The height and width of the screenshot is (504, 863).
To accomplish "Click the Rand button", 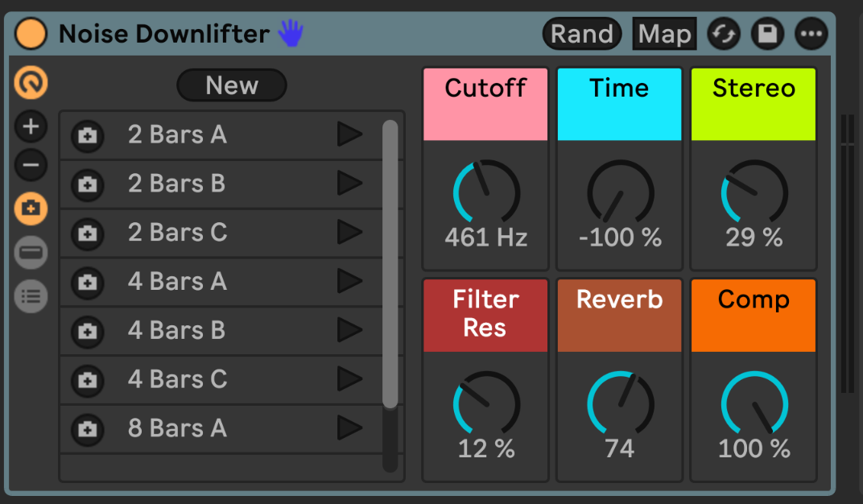I will [x=581, y=34].
